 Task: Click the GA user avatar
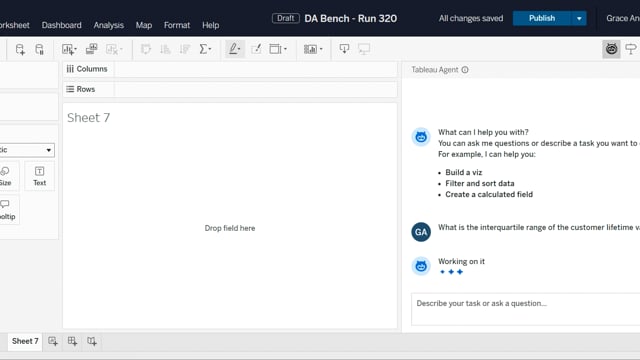click(x=421, y=232)
